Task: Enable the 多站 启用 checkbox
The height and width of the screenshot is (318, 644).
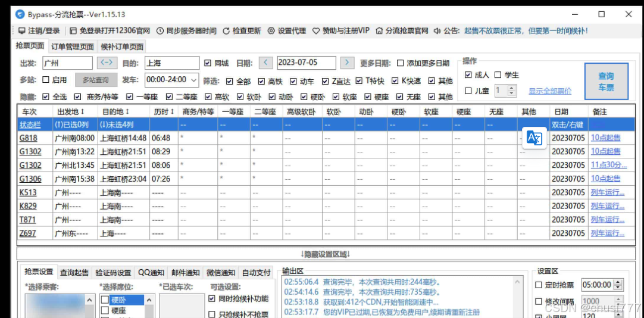Action: [x=46, y=80]
